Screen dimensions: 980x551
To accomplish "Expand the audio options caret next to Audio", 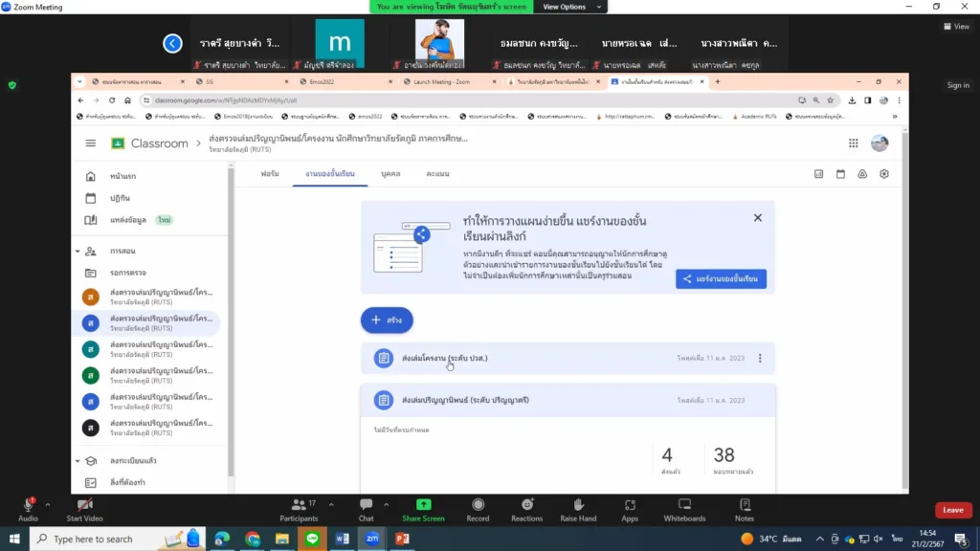I will (48, 505).
